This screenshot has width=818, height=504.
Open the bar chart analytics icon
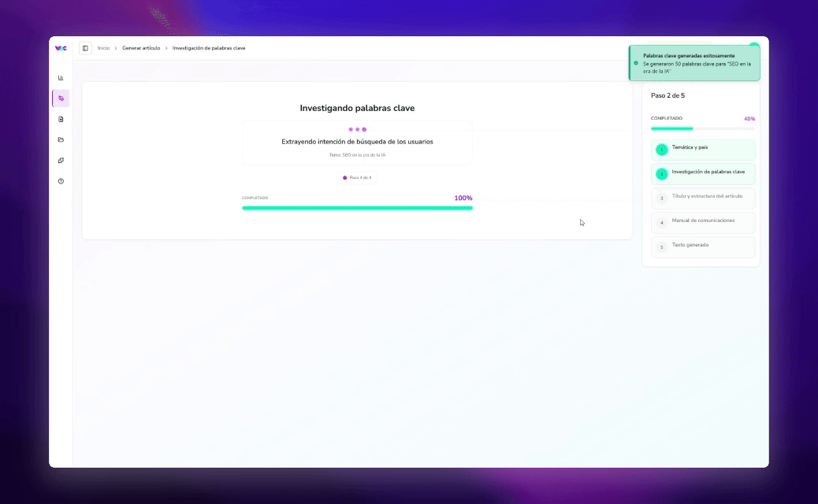coord(61,78)
